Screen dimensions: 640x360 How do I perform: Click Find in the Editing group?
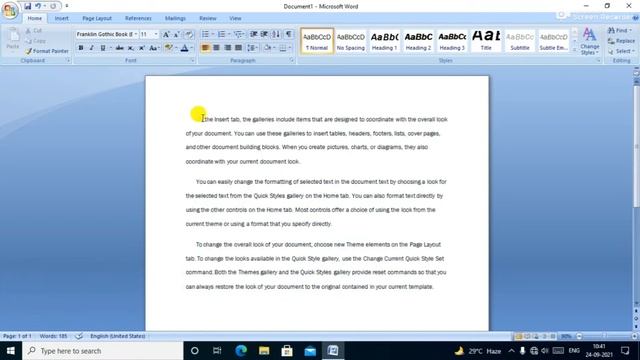(x=619, y=31)
